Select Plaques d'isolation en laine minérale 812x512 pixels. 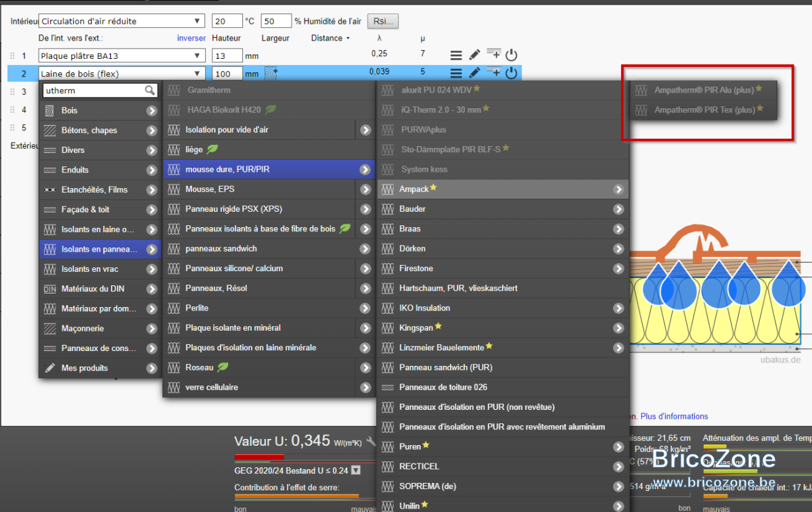pyautogui.click(x=269, y=348)
